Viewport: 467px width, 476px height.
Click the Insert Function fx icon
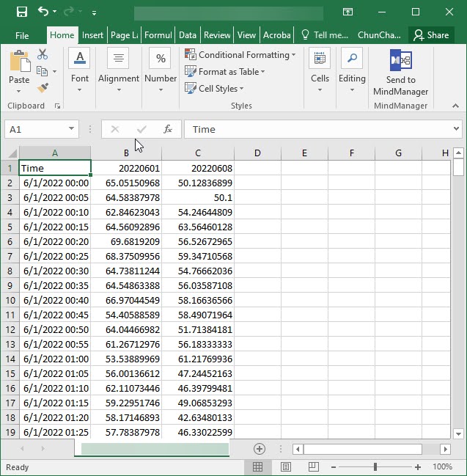click(x=167, y=129)
